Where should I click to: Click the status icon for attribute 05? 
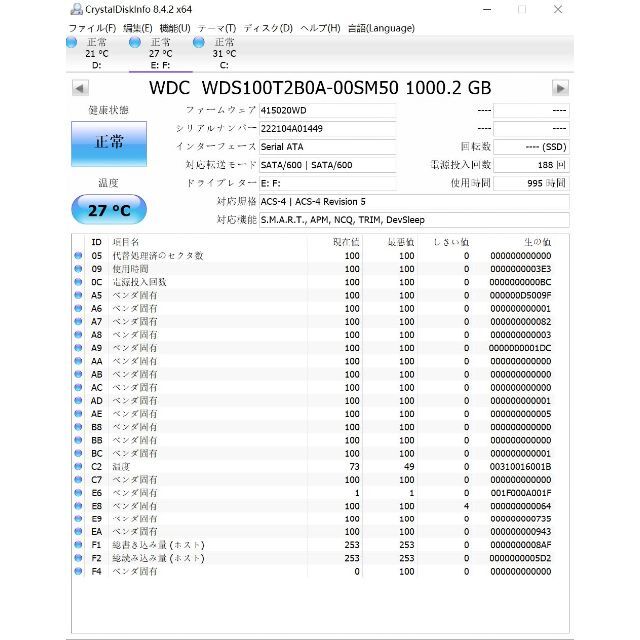(x=78, y=256)
